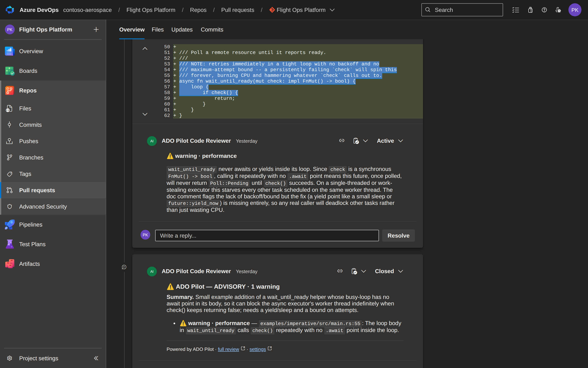Open Branches in the sidebar
This screenshot has width=588, height=368.
(x=53, y=157)
